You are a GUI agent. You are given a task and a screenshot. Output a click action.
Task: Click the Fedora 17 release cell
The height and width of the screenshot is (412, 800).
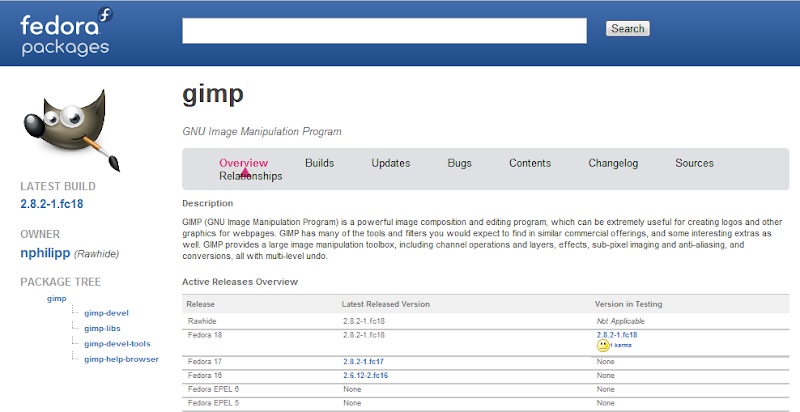point(205,362)
